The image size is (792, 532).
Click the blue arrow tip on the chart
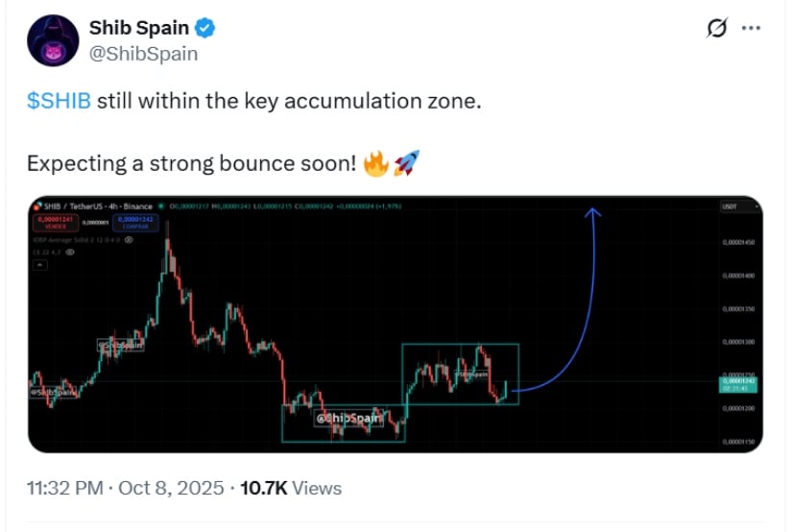(593, 210)
